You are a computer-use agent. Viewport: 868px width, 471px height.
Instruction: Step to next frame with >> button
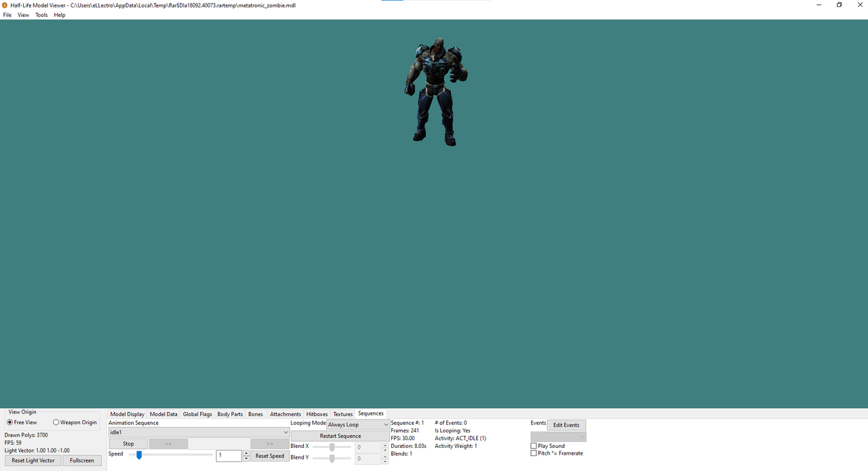point(270,444)
